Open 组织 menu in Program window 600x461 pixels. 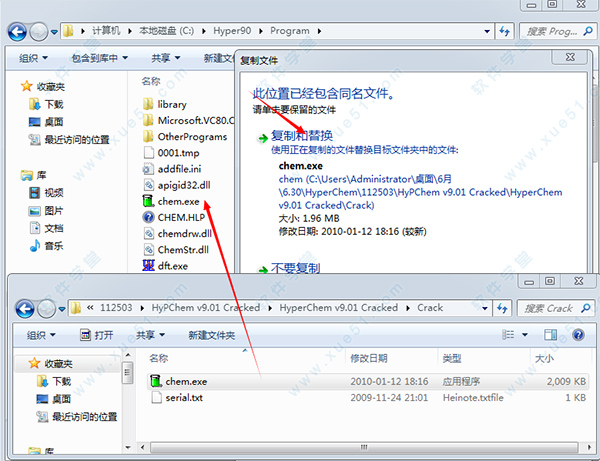click(33, 58)
